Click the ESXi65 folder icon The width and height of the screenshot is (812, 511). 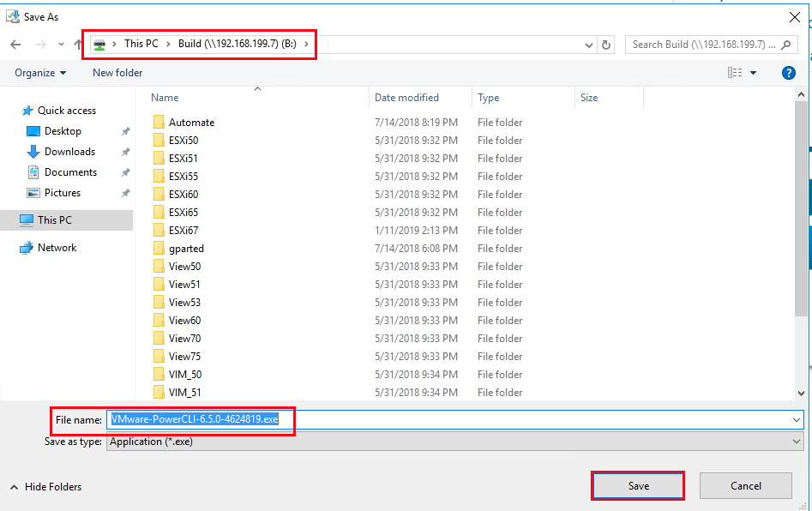(x=159, y=213)
